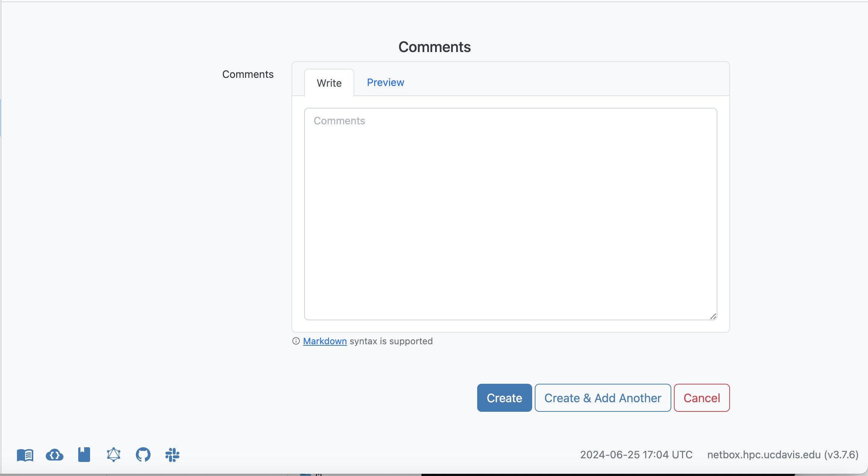Viewport: 868px width, 476px height.
Task: Click the 'syntax is supported' help text
Action: coord(391,341)
